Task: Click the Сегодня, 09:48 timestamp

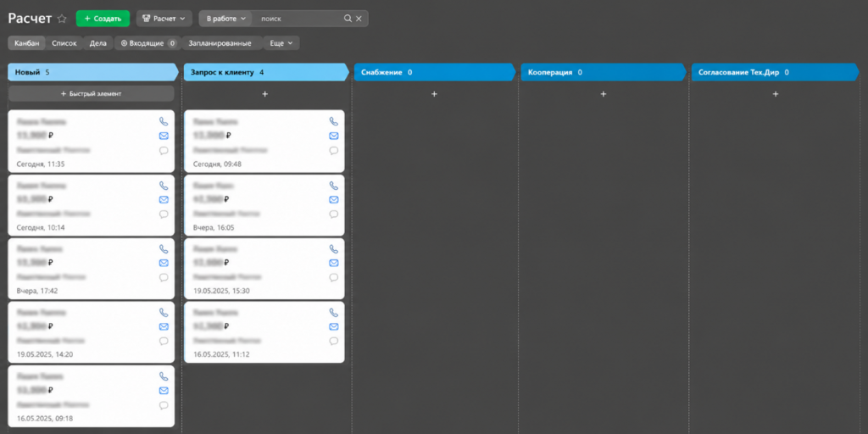Action: tap(217, 164)
